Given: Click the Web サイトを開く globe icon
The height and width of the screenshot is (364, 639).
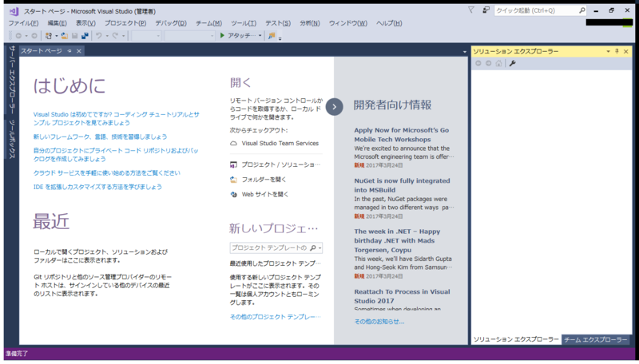Looking at the screenshot, I should 233,195.
